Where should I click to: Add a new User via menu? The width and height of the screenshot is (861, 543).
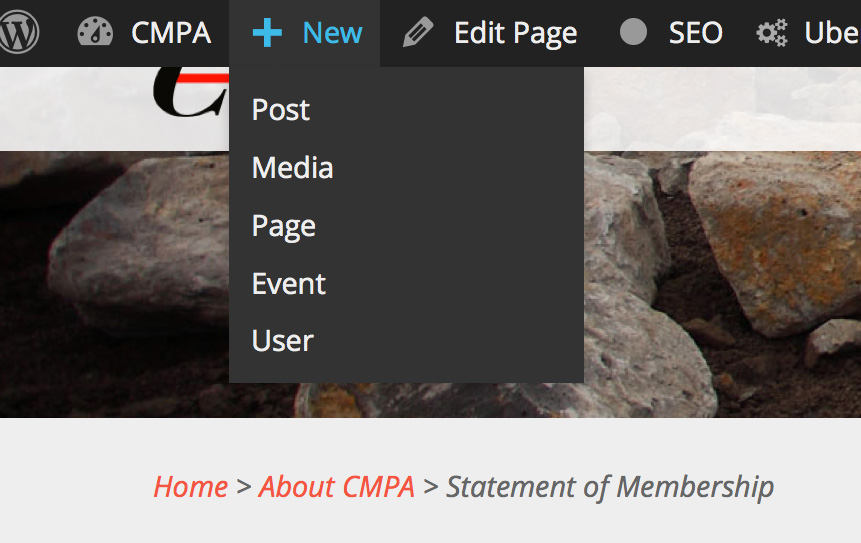click(283, 341)
